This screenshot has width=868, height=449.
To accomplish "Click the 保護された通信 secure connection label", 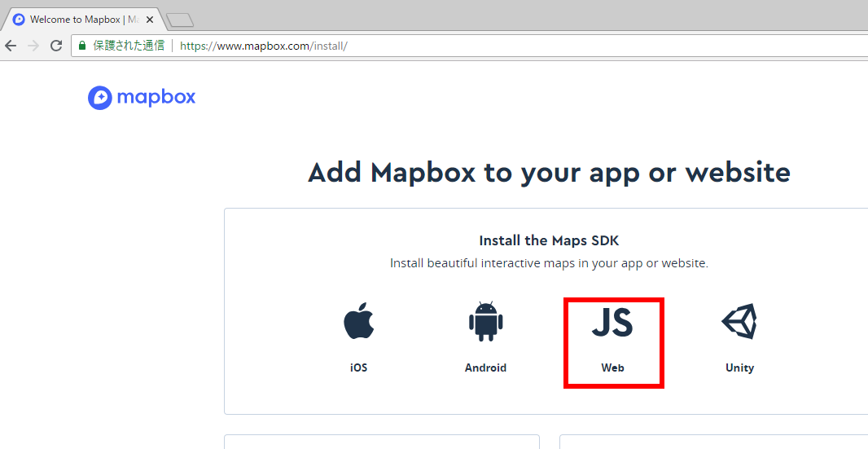I will tap(129, 46).
